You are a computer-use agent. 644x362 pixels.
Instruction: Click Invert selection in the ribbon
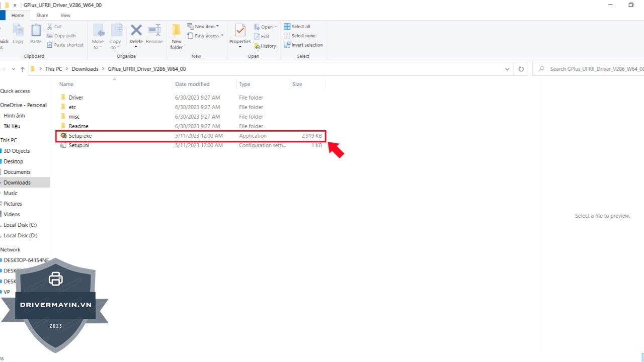point(303,45)
